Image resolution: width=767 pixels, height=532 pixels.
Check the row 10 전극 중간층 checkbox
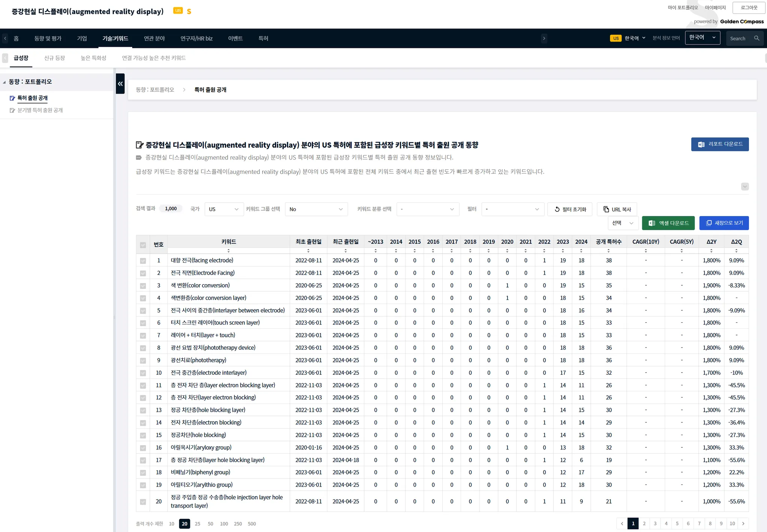[143, 373]
